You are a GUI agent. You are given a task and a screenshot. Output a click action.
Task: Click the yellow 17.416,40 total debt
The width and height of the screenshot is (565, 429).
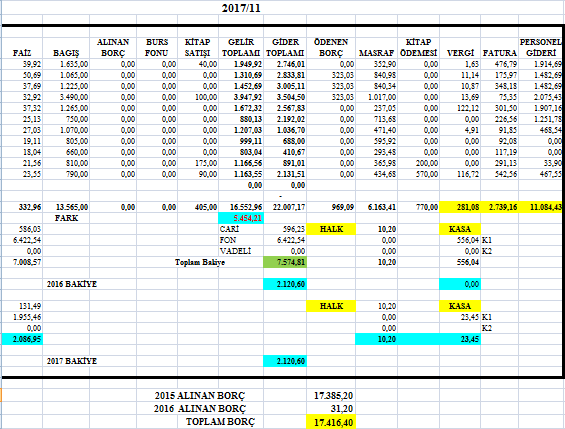[331, 422]
